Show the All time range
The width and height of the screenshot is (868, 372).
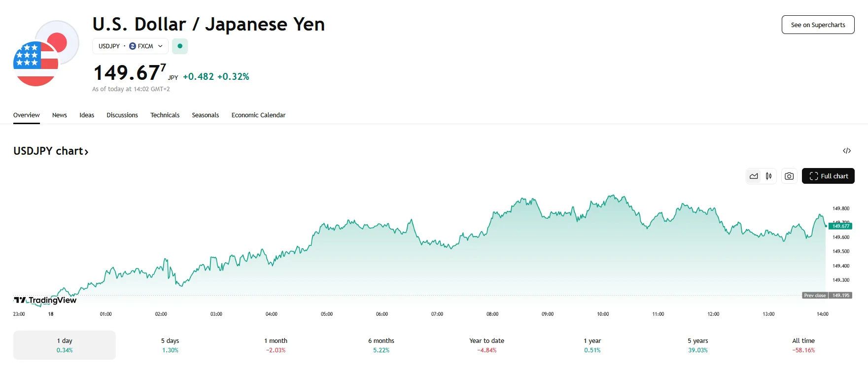point(803,345)
